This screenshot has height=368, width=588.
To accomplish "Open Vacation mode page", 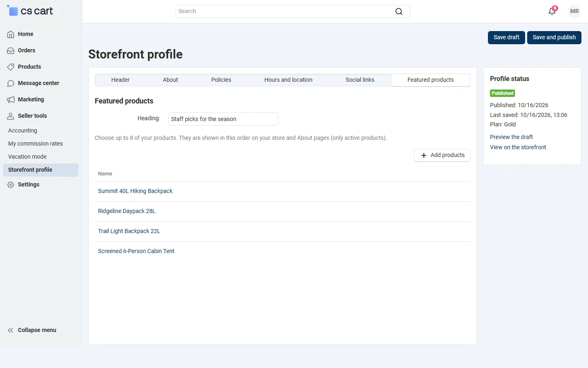I will pos(27,157).
